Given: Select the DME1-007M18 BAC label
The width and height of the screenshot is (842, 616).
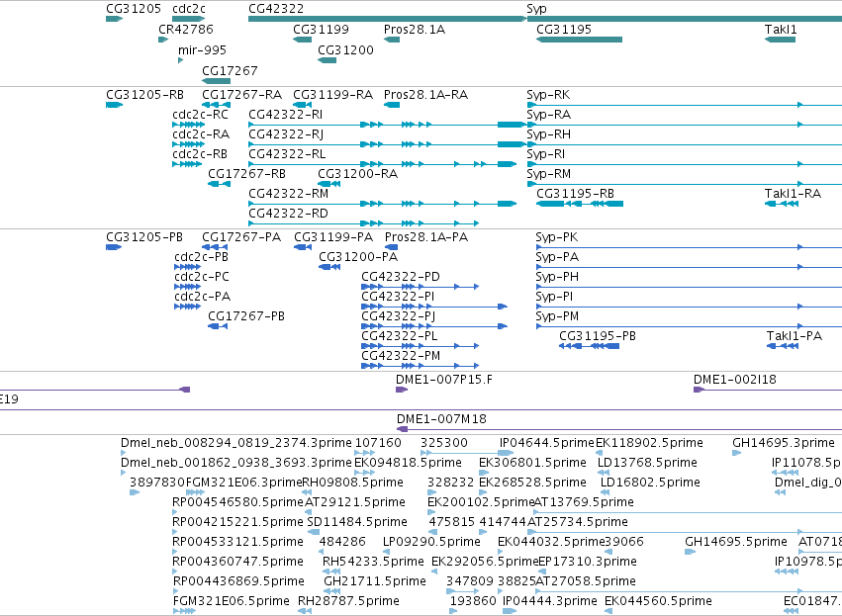Looking at the screenshot, I should point(441,419).
